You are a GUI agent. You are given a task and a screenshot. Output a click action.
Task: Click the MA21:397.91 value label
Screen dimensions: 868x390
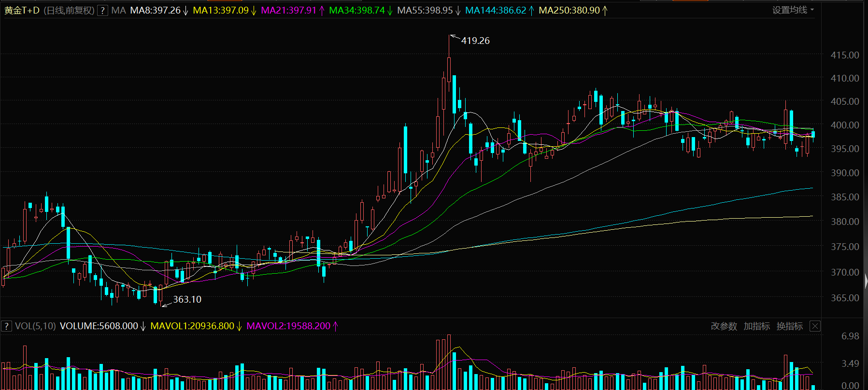coord(289,10)
